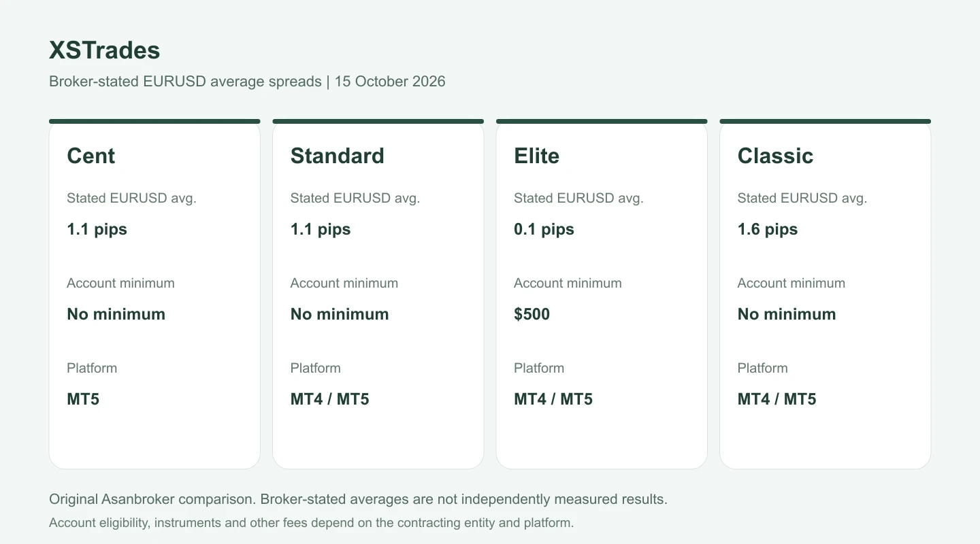Click the Platform label in Standard card
This screenshot has height=544, width=980.
pos(316,369)
